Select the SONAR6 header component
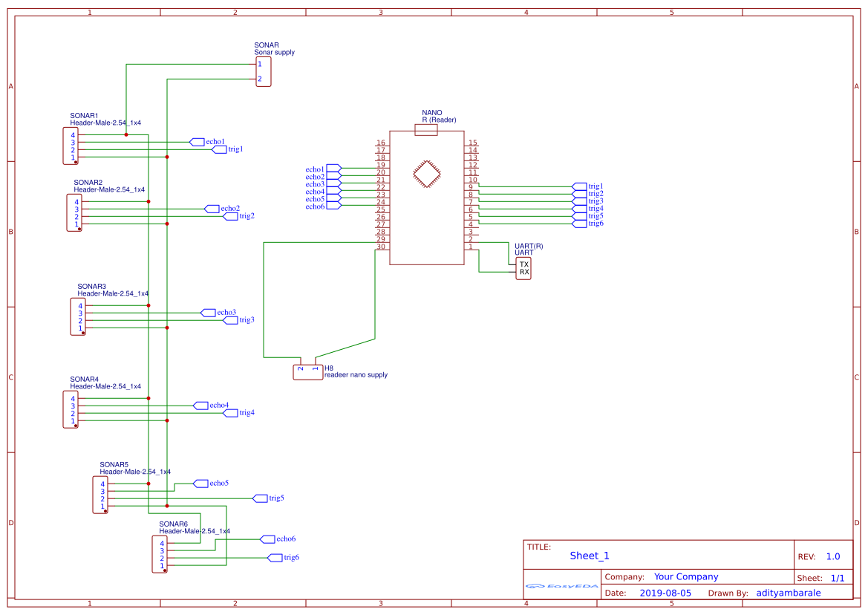Viewport: 868px width, 615px height. (x=160, y=554)
